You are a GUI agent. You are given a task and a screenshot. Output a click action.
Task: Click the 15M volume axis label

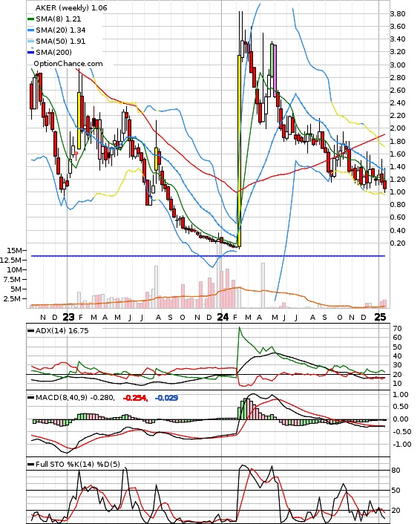(13, 251)
